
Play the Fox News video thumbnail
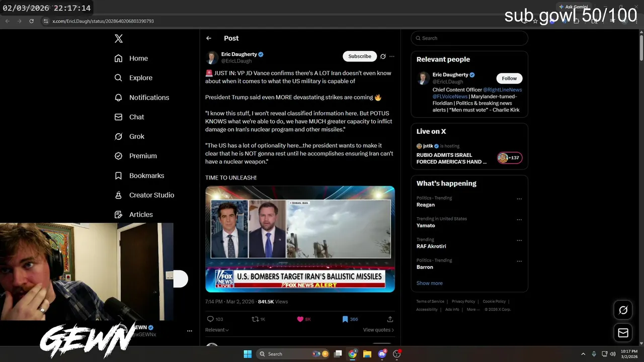click(300, 239)
